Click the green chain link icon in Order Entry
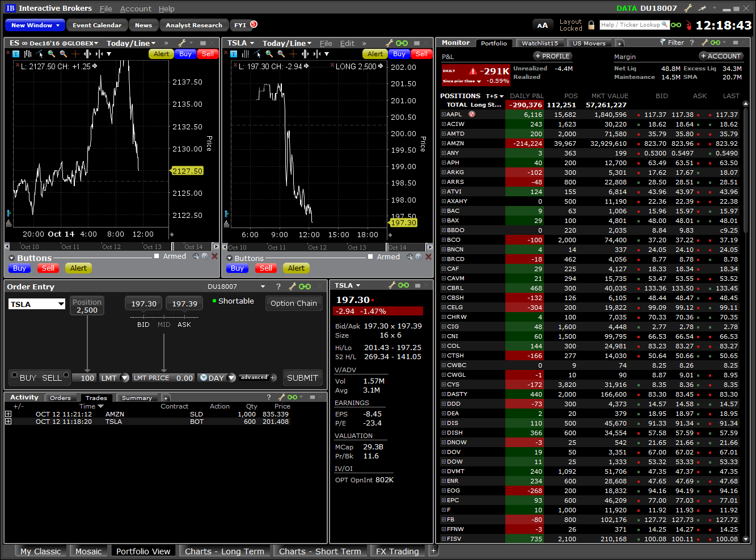Viewport: 756px width, 560px height. point(305,287)
